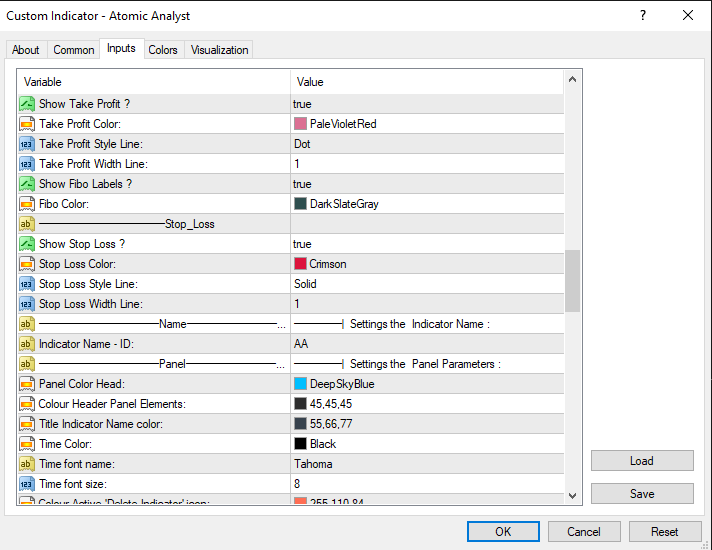
Task: Open the Stop Loss Style Line Solid dropdown
Action: coord(425,284)
